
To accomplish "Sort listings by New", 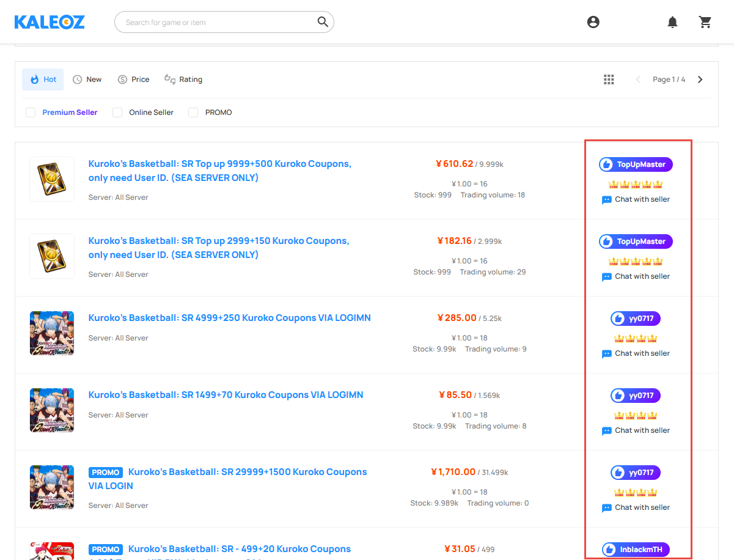I will pos(87,79).
